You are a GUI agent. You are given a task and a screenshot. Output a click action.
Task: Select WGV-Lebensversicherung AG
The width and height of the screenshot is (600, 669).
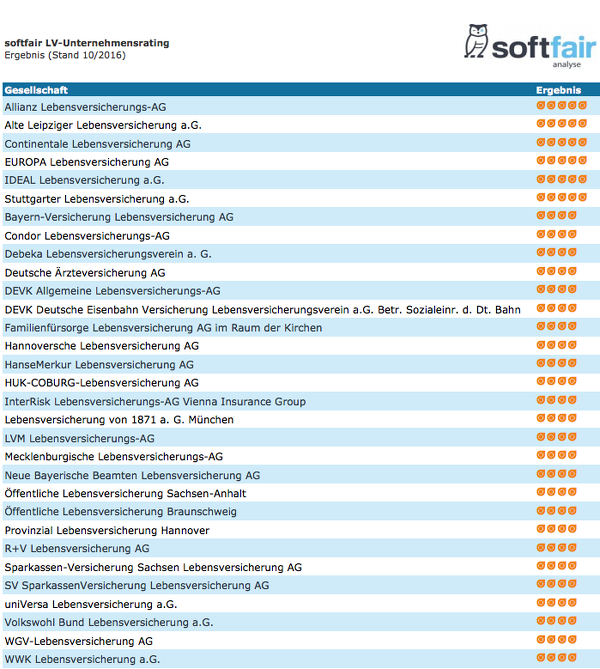pos(79,641)
